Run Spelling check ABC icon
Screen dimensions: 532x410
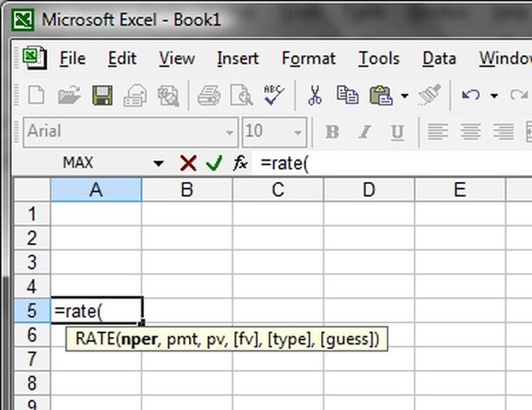click(x=274, y=95)
